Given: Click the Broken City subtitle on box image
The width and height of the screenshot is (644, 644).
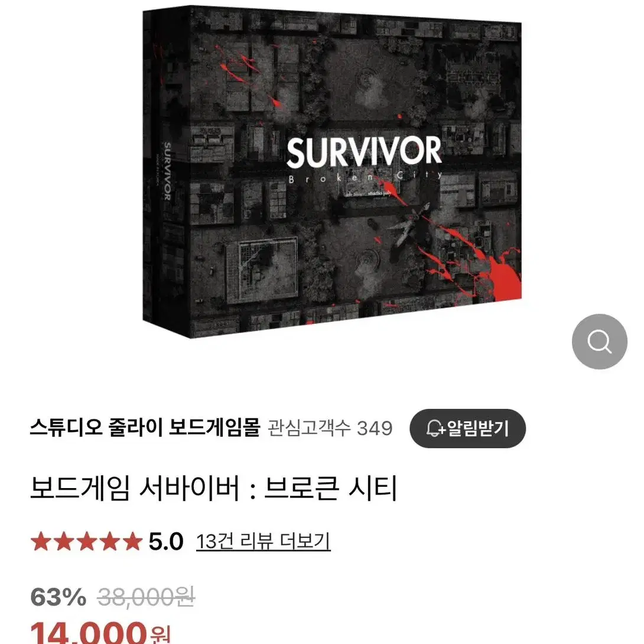Looking at the screenshot, I should pyautogui.click(x=366, y=177).
